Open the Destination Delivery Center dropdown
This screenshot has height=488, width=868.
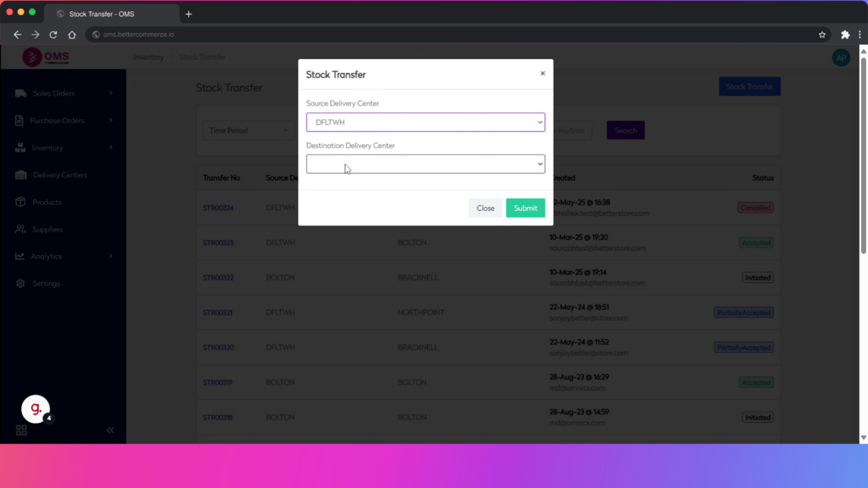426,164
